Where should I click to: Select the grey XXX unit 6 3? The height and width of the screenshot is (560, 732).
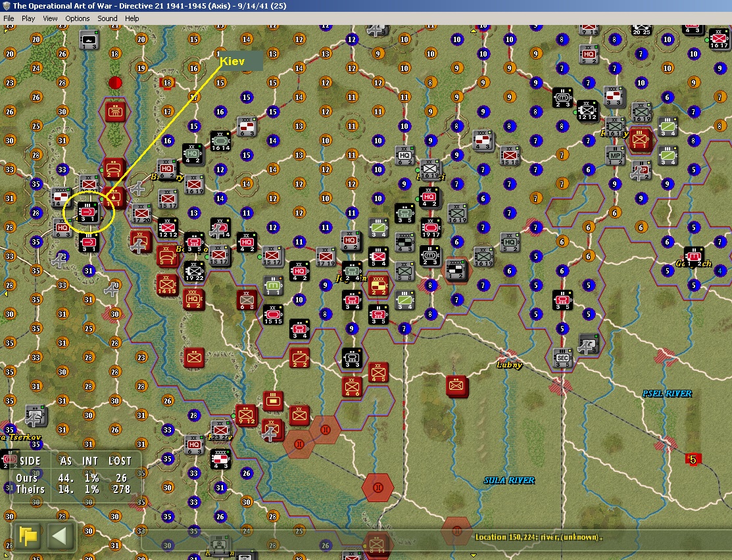[x=247, y=127]
